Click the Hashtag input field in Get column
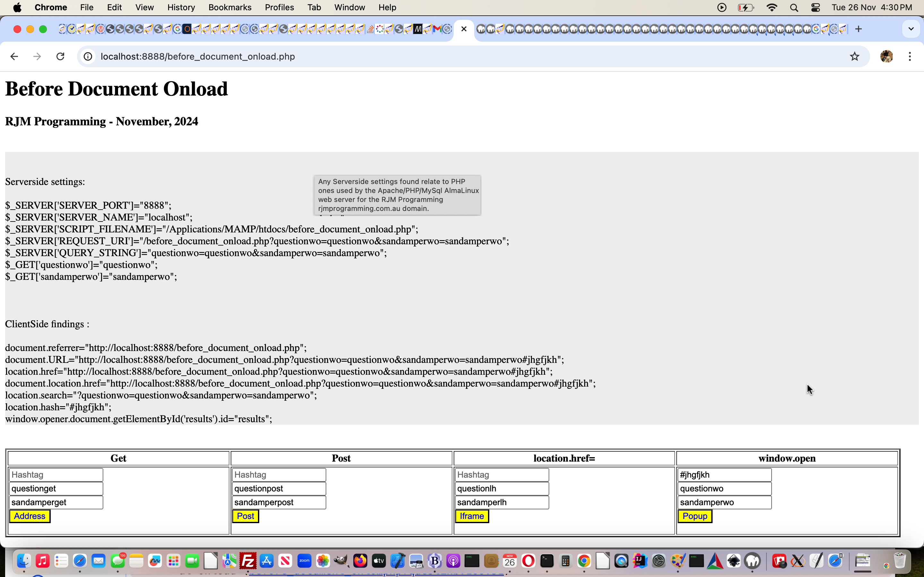The width and height of the screenshot is (924, 577). [x=56, y=475]
